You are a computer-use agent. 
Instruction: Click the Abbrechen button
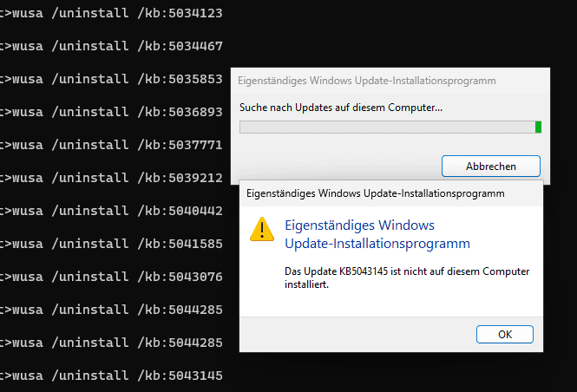(x=490, y=166)
